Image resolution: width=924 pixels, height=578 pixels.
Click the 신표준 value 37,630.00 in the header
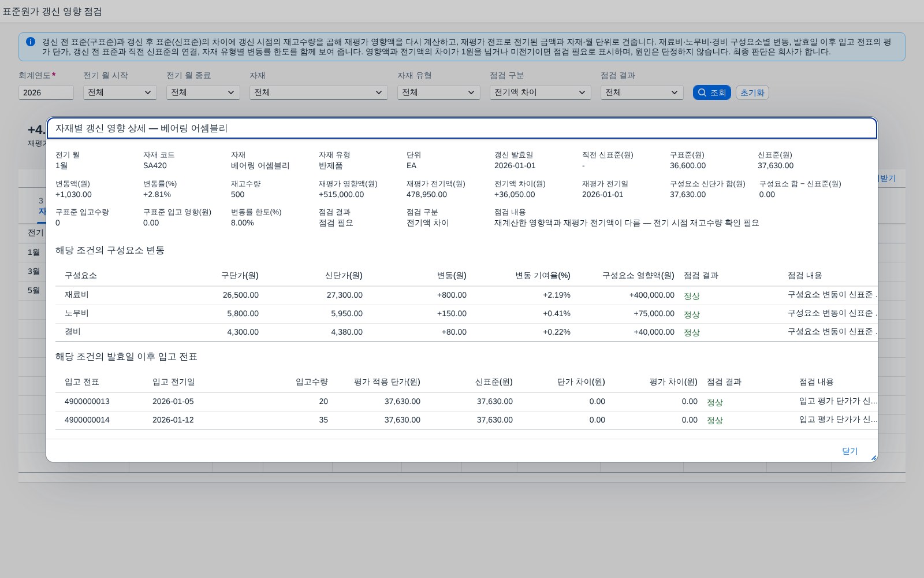click(776, 165)
